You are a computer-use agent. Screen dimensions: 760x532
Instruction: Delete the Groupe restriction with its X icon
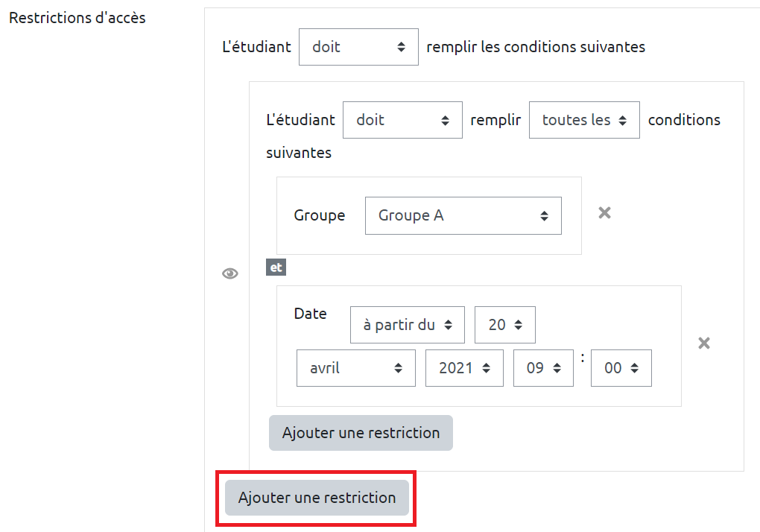coord(605,213)
